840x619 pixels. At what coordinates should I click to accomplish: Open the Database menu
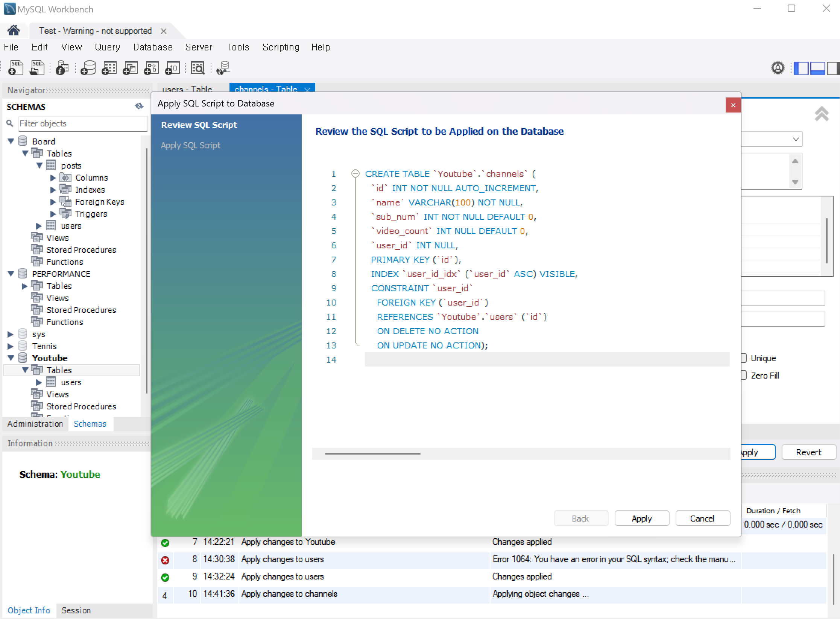pyautogui.click(x=153, y=47)
